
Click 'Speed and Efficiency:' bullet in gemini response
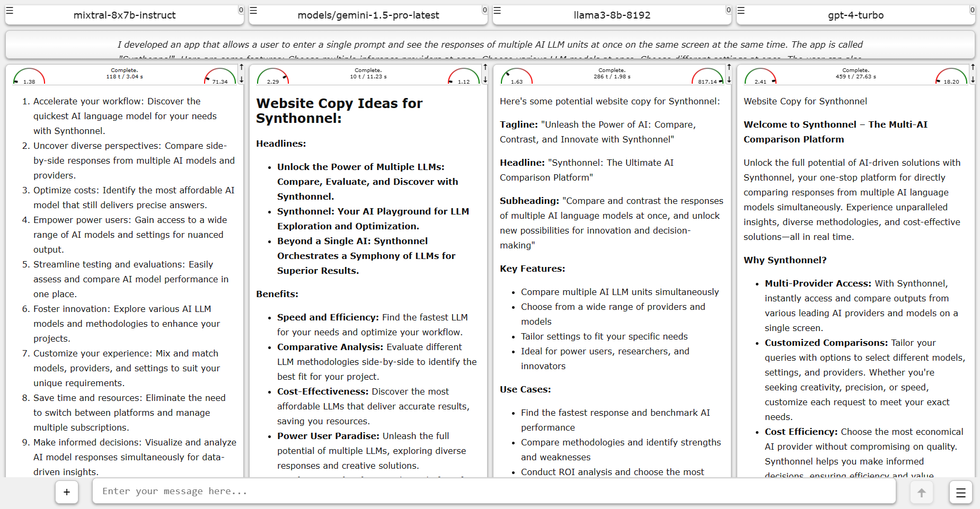[328, 317]
